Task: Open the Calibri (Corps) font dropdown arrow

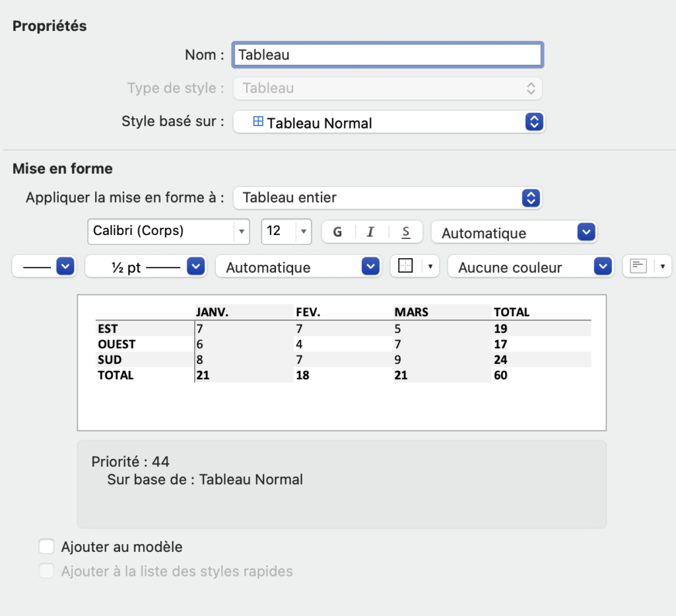Action: click(242, 232)
